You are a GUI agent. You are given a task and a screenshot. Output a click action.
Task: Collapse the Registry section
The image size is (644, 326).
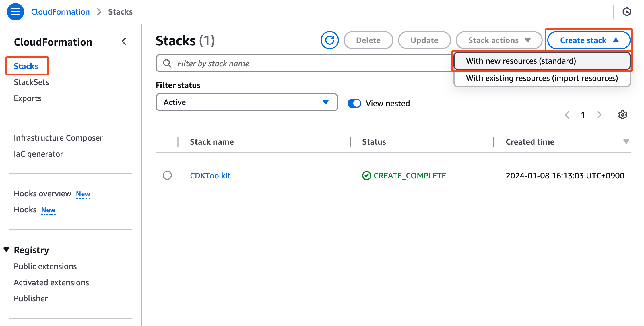coord(6,250)
